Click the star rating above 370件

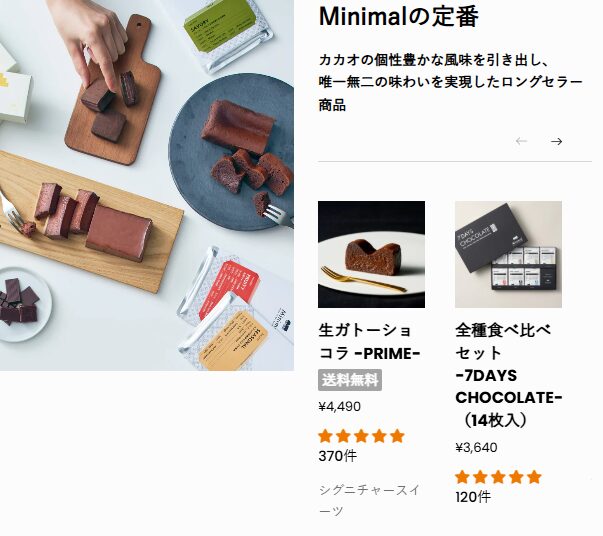(361, 436)
